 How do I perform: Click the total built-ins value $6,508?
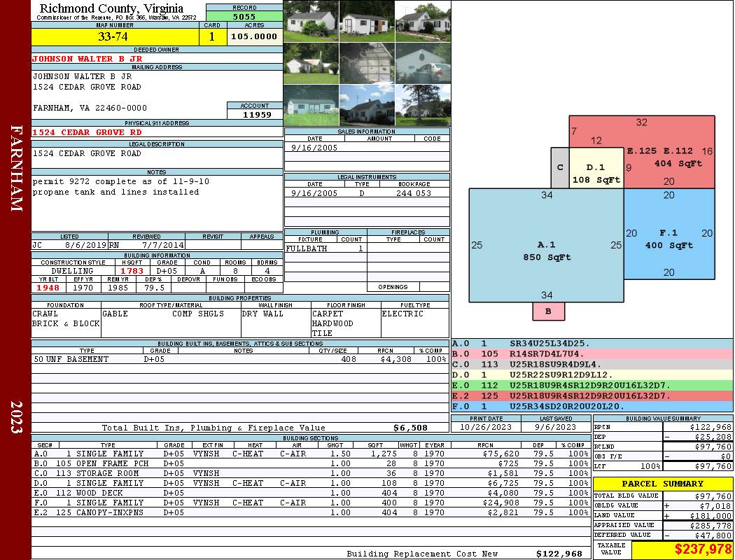(x=410, y=428)
